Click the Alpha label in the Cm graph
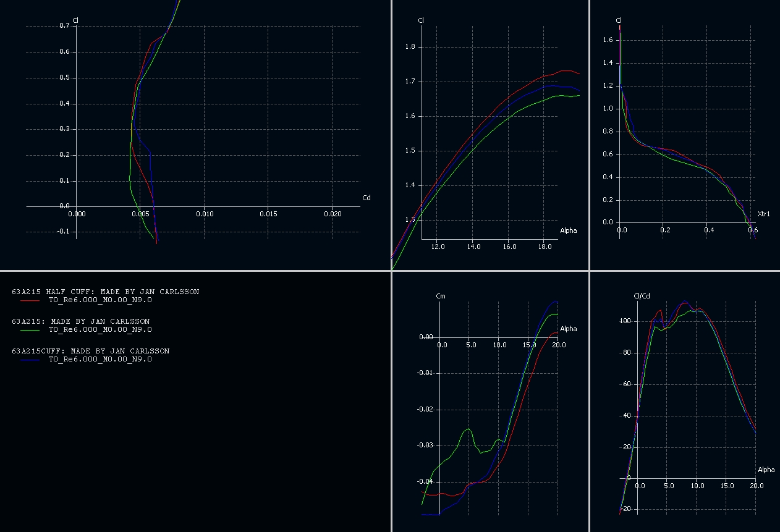This screenshot has width=780, height=532. pos(568,329)
